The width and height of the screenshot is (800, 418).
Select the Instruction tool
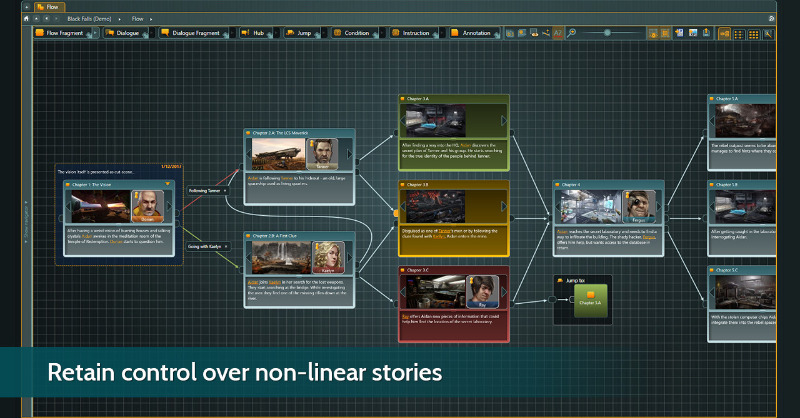[412, 33]
